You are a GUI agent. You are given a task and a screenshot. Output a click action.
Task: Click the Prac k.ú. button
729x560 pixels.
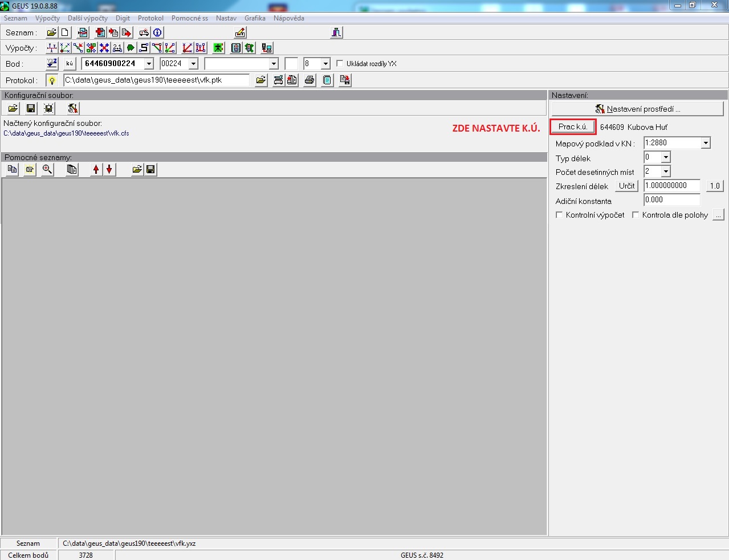573,126
